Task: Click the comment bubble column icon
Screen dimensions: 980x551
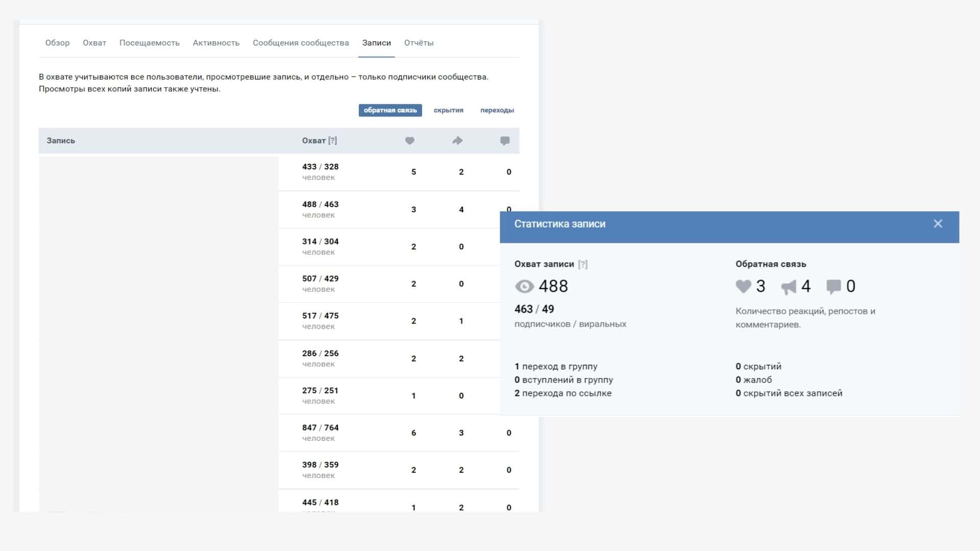Action: coord(505,141)
